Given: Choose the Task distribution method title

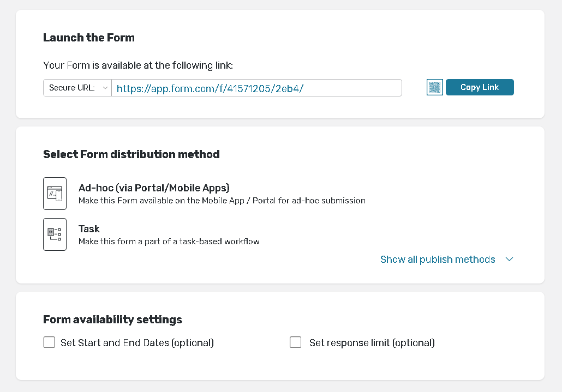Looking at the screenshot, I should (x=89, y=229).
